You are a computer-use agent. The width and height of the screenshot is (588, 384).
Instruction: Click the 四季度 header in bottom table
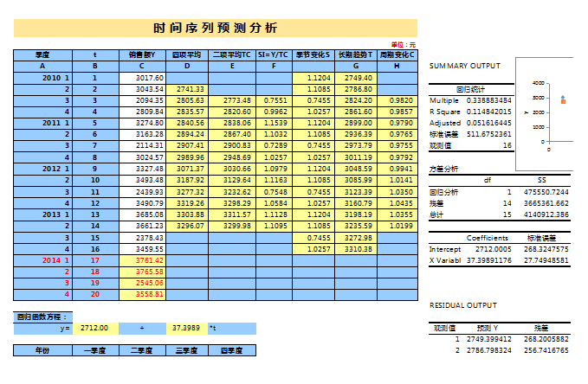[233, 350]
